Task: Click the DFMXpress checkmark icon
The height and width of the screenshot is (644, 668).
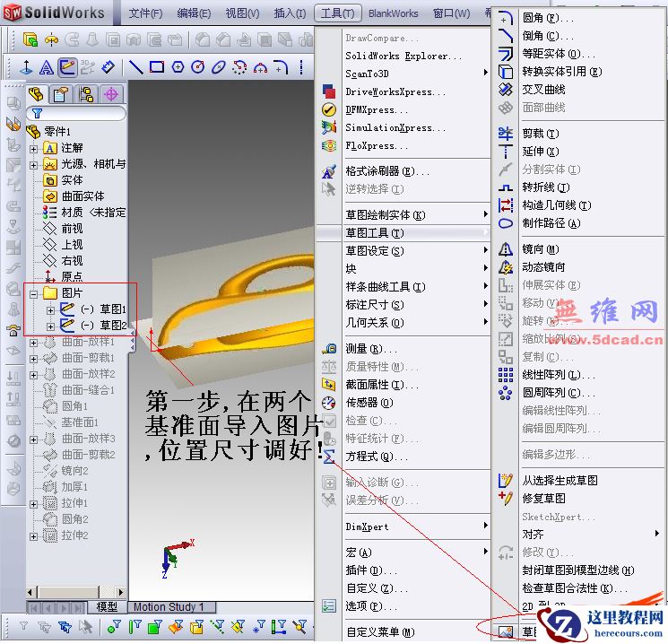Action: coord(329,109)
